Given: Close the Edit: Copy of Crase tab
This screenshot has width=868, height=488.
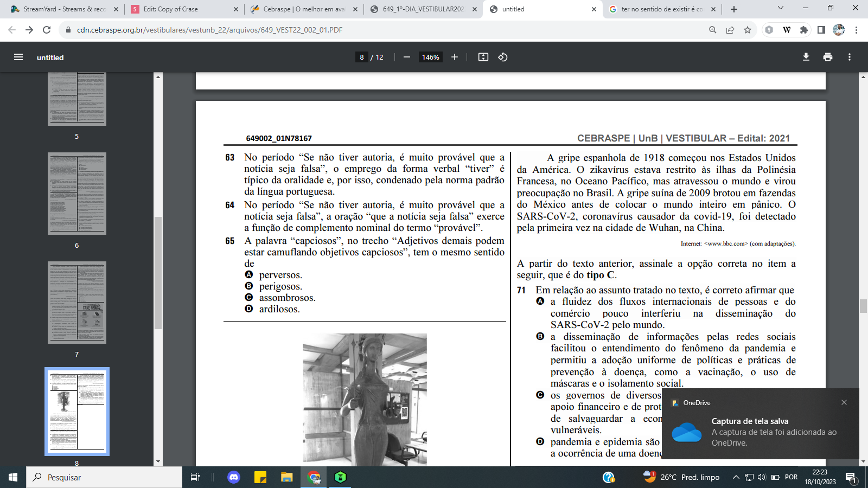Looking at the screenshot, I should click(x=235, y=9).
